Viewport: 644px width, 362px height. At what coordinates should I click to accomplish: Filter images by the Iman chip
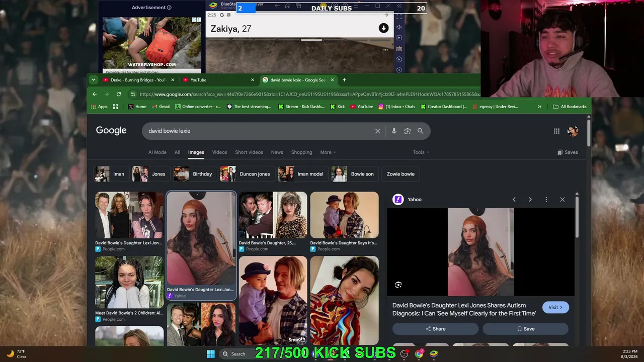click(x=112, y=174)
